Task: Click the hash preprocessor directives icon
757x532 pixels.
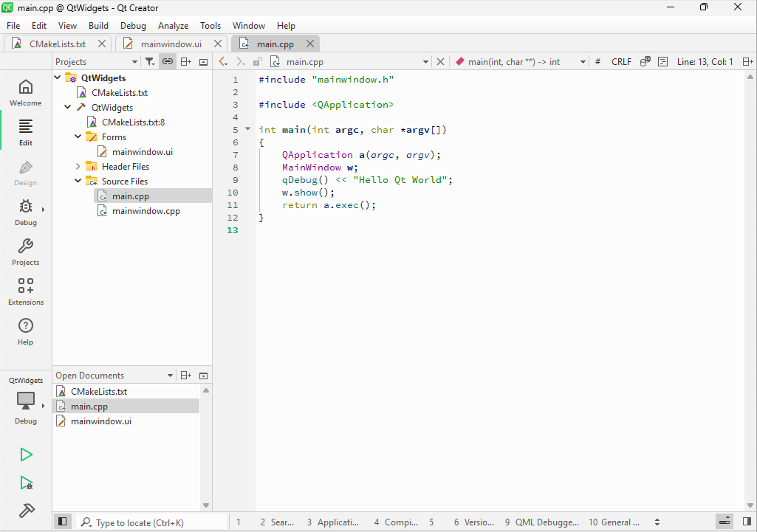Action: click(x=597, y=62)
